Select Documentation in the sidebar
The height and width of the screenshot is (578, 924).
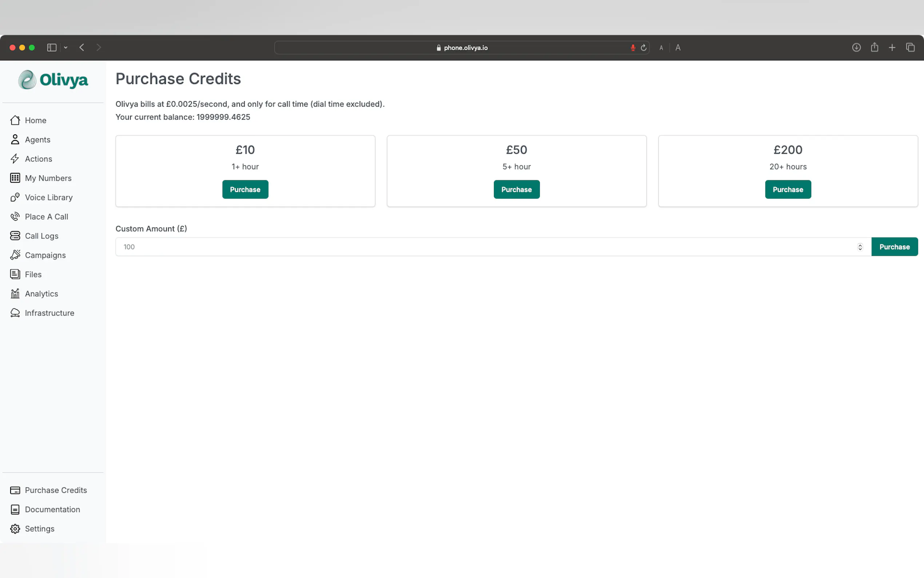coord(52,509)
